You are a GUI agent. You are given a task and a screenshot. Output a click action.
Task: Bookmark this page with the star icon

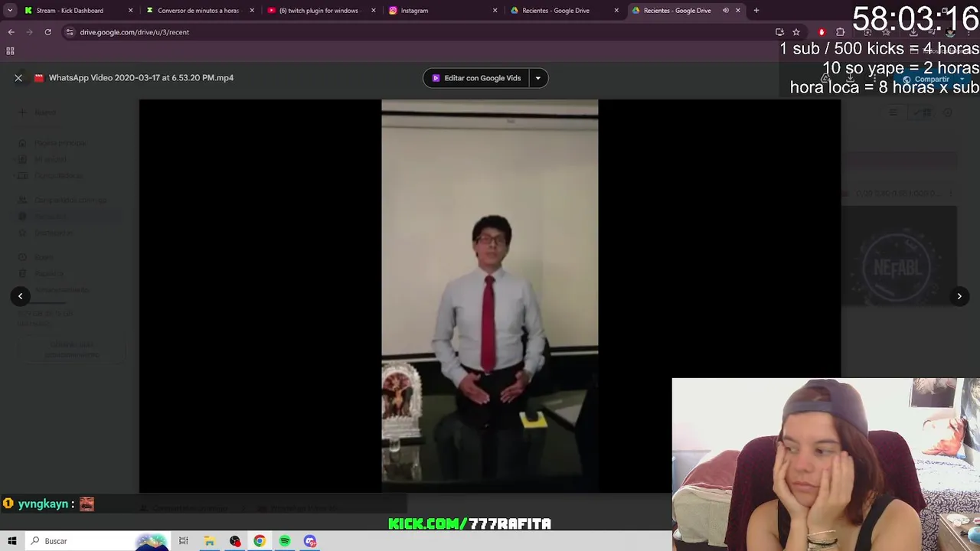796,32
